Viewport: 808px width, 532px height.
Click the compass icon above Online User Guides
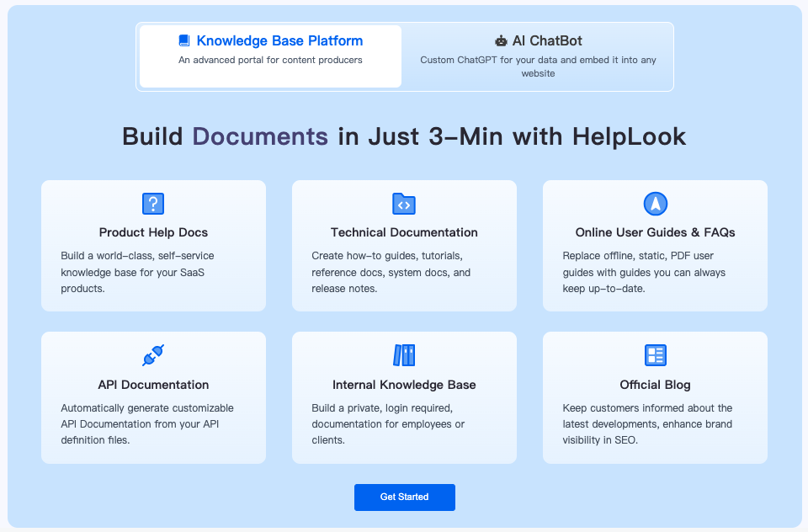pos(654,203)
